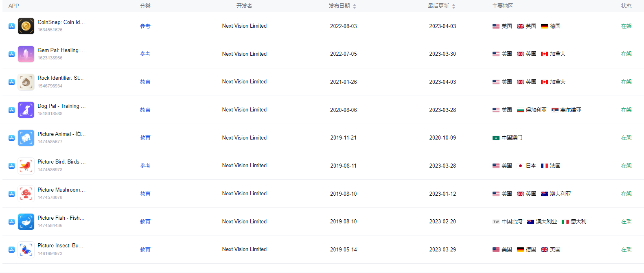Sort by 最后更新 column arrows
Viewport: 644px width, 273px height.
pos(453,6)
